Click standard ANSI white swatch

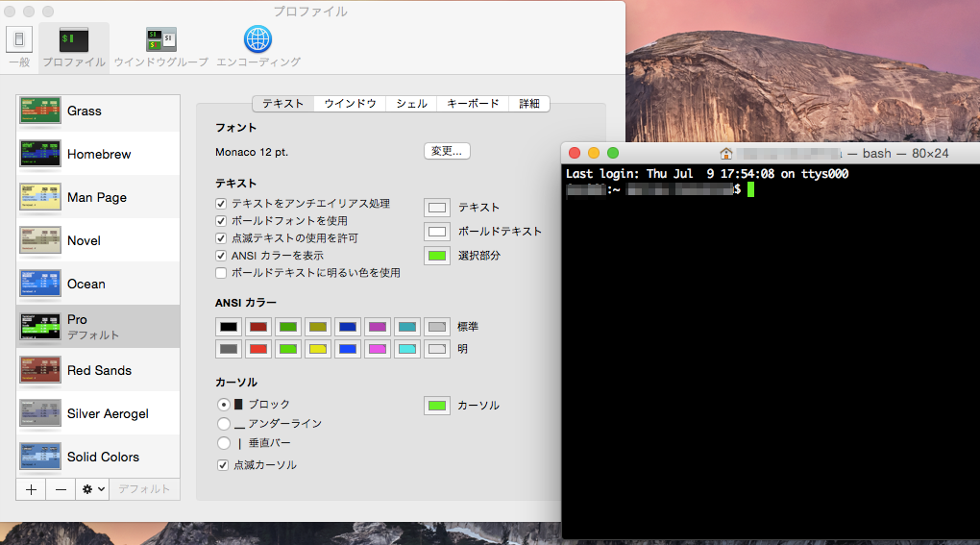click(x=437, y=326)
